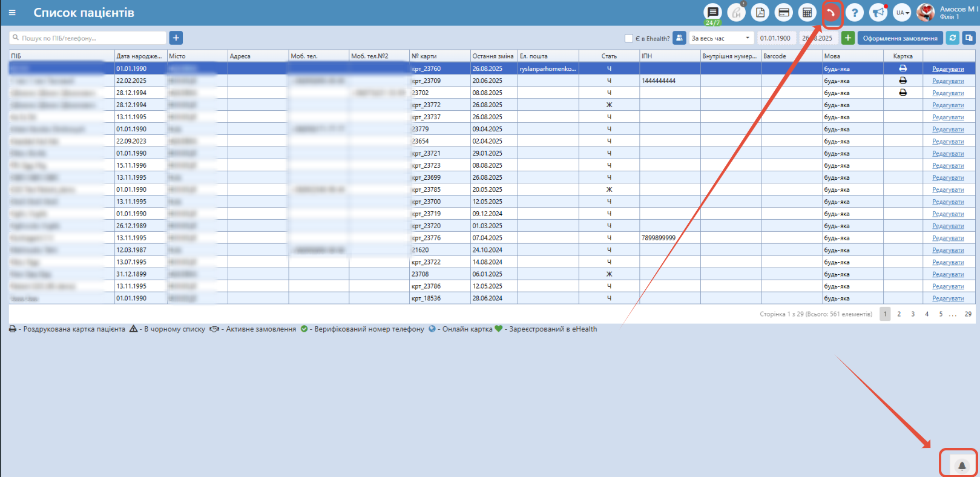Sort by the Мова column header

(x=852, y=56)
